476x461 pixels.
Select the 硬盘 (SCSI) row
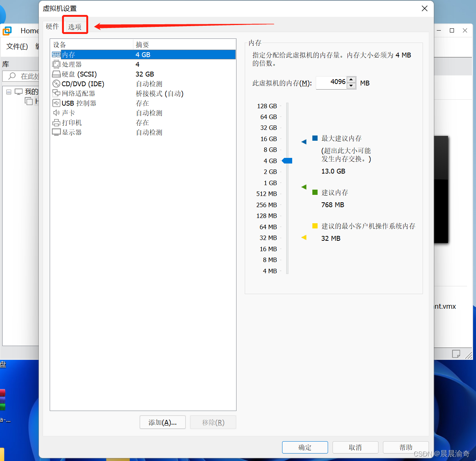tap(143, 74)
